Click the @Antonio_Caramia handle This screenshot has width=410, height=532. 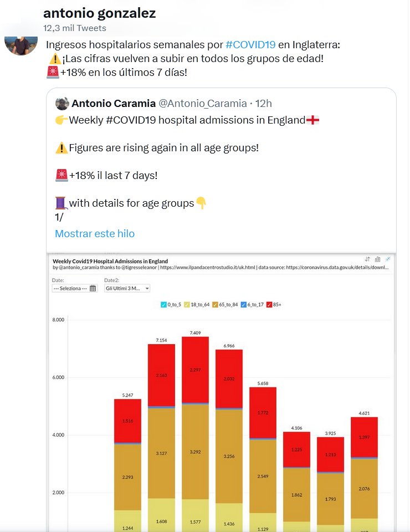[202, 104]
